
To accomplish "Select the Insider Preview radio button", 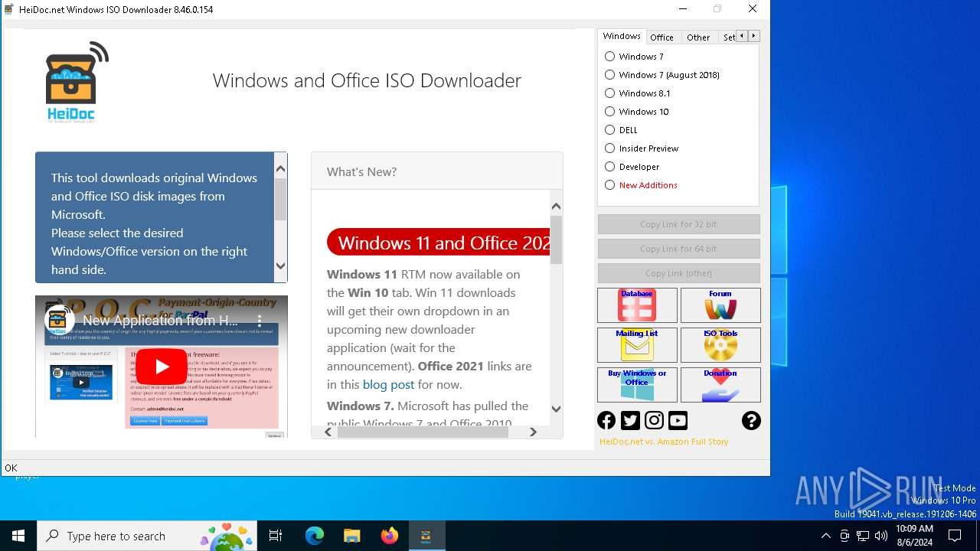I will (x=609, y=148).
